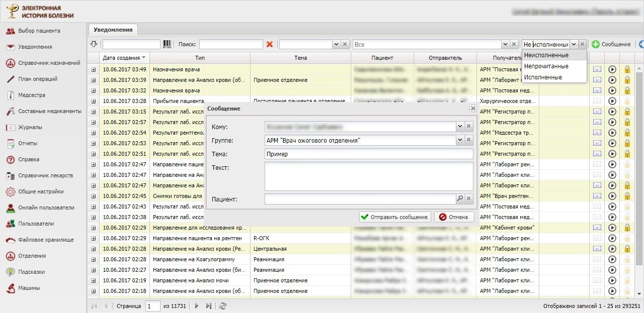This screenshot has width=644, height=313.
Task: Go to last page of results
Action: (x=209, y=305)
